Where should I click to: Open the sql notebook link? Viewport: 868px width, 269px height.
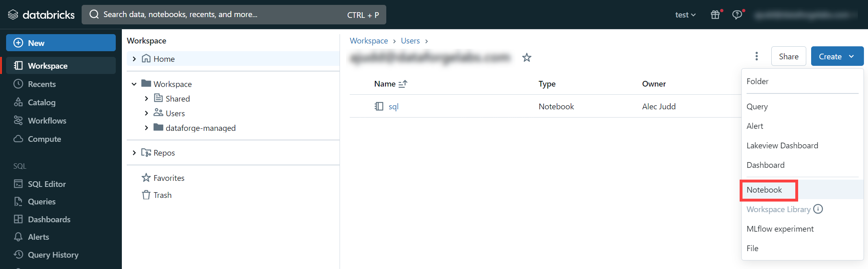coord(393,106)
